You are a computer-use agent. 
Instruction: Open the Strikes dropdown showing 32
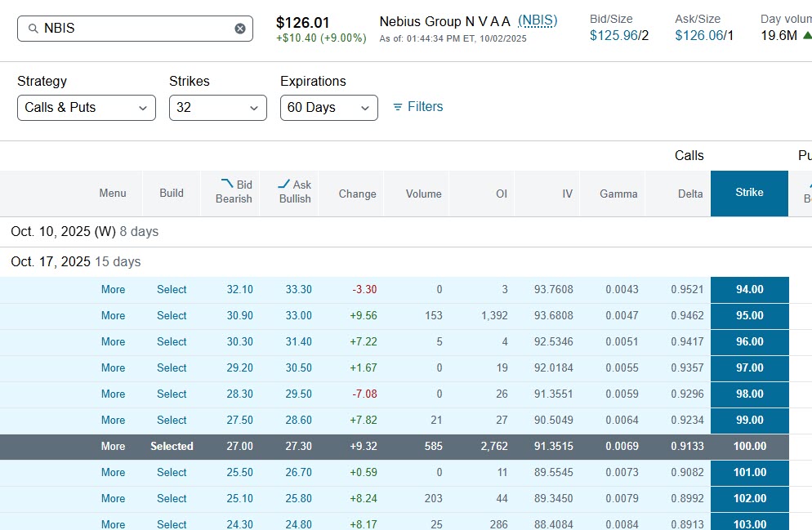pyautogui.click(x=217, y=108)
